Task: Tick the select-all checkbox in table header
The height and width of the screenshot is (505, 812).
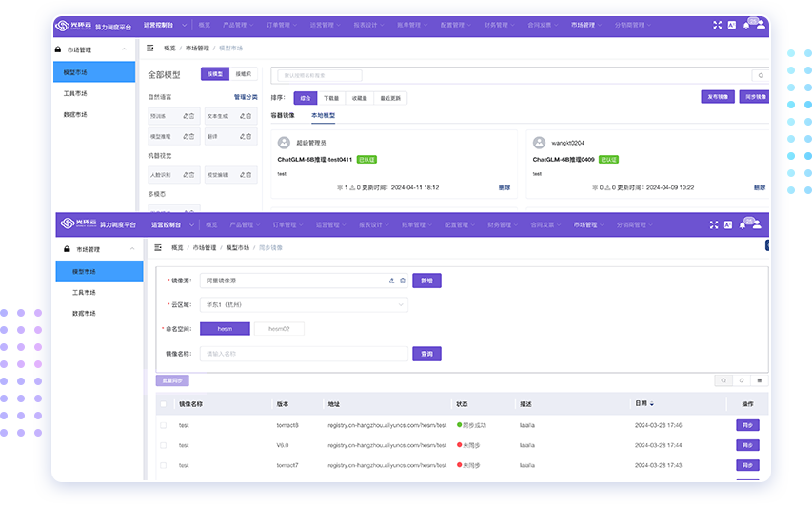Action: coord(164,404)
